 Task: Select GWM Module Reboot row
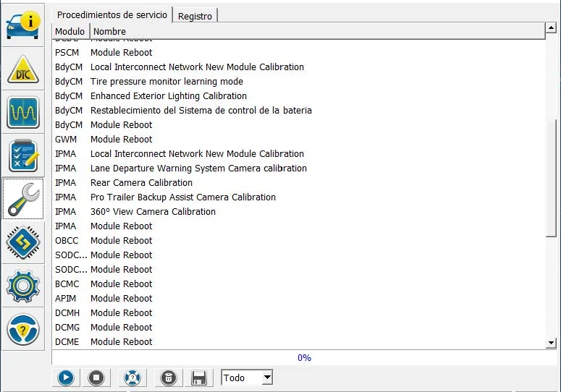tap(299, 140)
